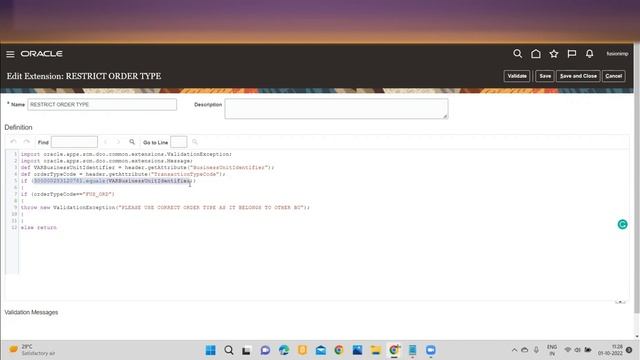640x360 pixels.
Task: Click code line 1 import ValidationException
Action: [x=126, y=154]
